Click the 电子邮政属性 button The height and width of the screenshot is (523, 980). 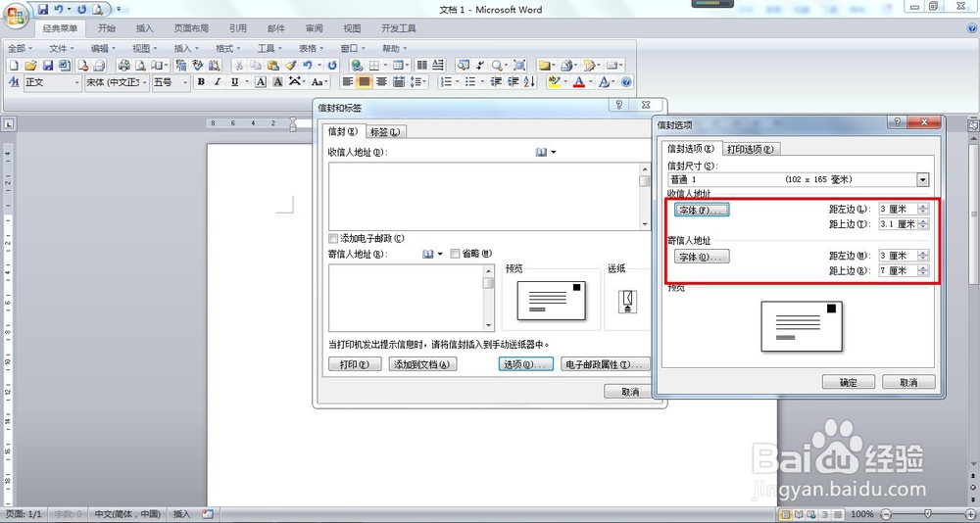(605, 364)
